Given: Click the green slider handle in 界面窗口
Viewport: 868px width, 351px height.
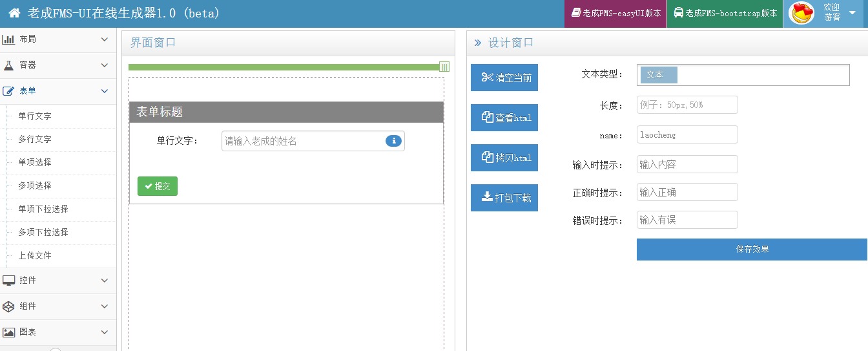Looking at the screenshot, I should pos(444,67).
